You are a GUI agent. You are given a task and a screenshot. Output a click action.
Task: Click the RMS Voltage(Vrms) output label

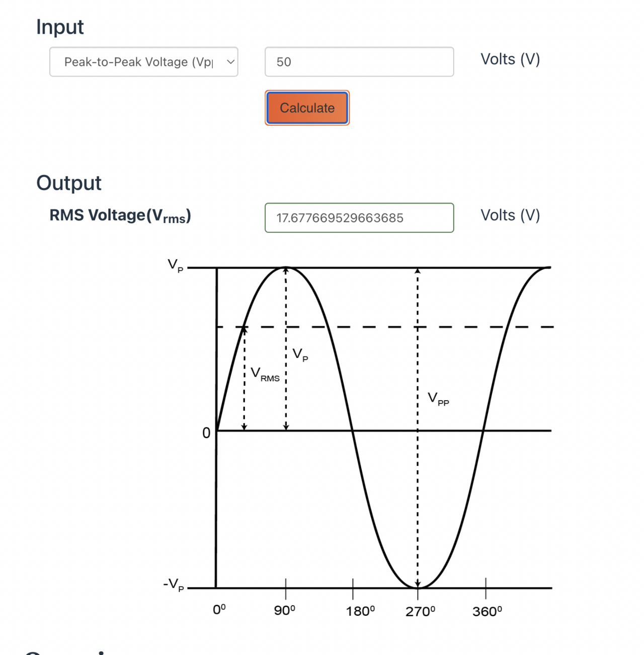(x=120, y=216)
